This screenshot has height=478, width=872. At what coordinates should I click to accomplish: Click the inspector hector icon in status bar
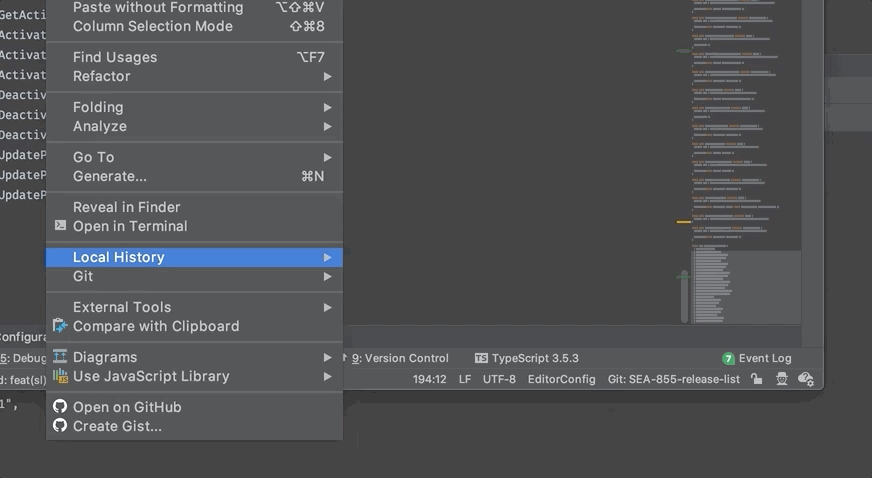(x=781, y=379)
